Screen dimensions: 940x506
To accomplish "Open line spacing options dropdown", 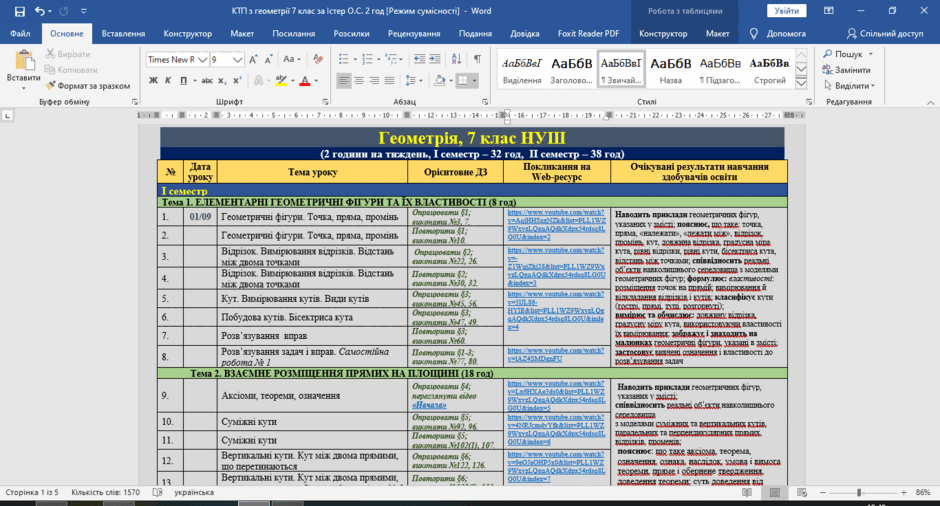I will coord(412,80).
